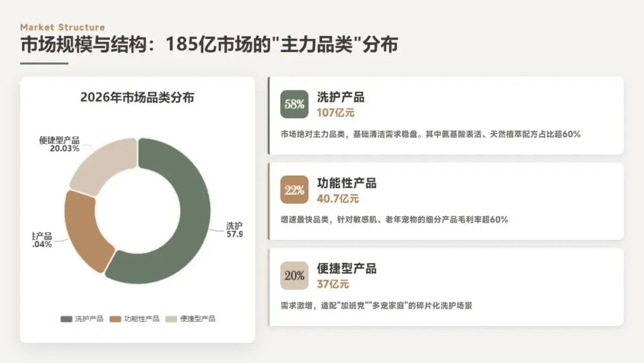
Task: Click the 107亿元 value text
Action: (335, 113)
